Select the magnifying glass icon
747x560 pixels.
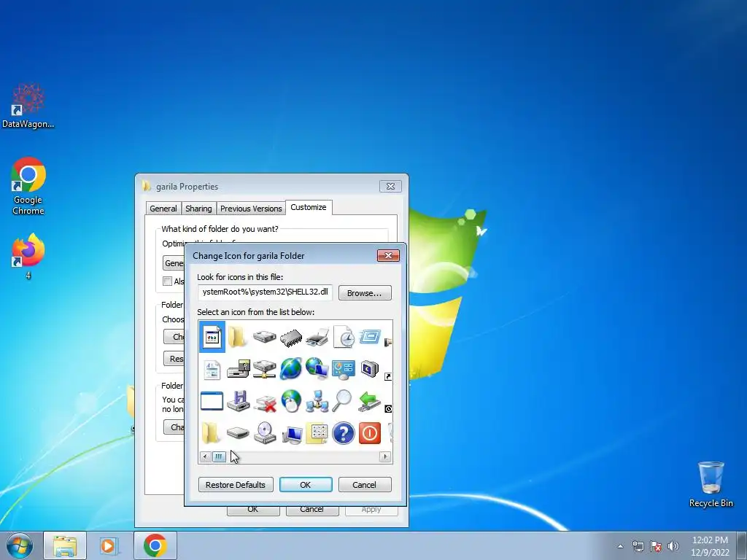pyautogui.click(x=343, y=400)
